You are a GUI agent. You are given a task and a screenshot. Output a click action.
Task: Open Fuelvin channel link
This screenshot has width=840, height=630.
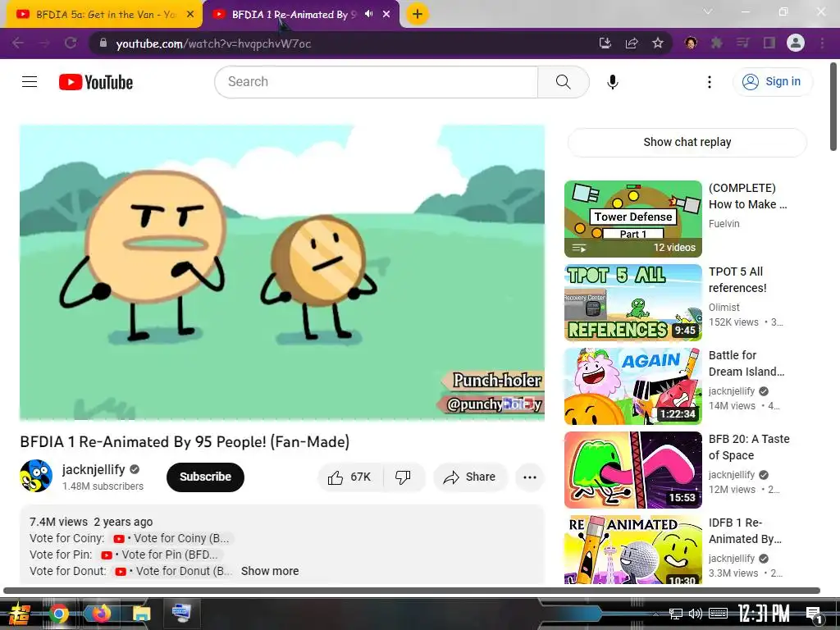(724, 223)
